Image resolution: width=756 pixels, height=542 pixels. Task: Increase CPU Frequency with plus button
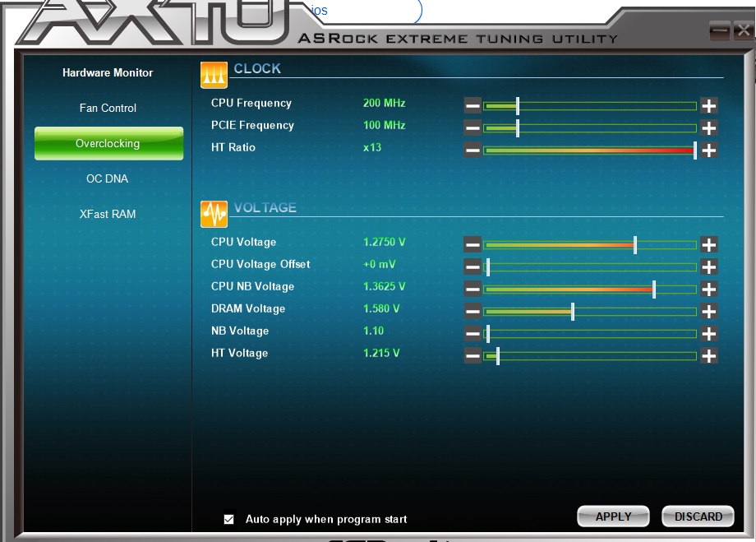click(x=708, y=106)
